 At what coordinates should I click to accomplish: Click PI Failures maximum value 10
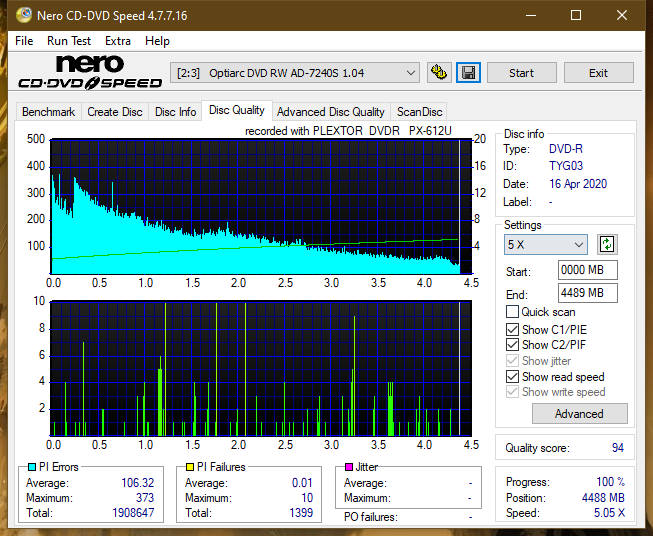pos(307,498)
